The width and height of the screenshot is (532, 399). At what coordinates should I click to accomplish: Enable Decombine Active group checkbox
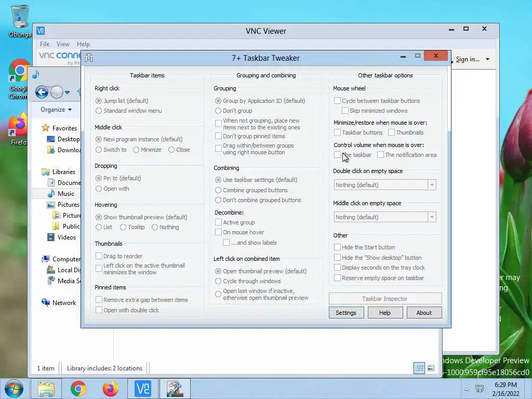(x=219, y=222)
